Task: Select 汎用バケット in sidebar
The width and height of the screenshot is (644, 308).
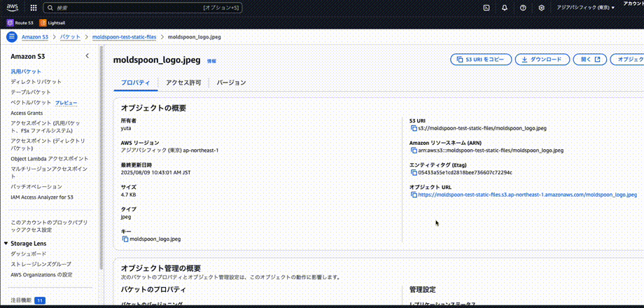Action: [x=26, y=71]
